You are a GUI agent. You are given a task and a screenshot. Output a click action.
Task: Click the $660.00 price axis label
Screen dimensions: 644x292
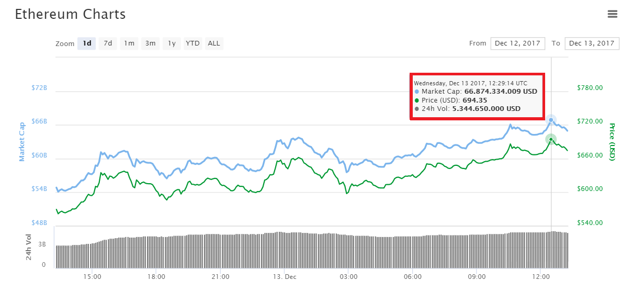pos(590,155)
